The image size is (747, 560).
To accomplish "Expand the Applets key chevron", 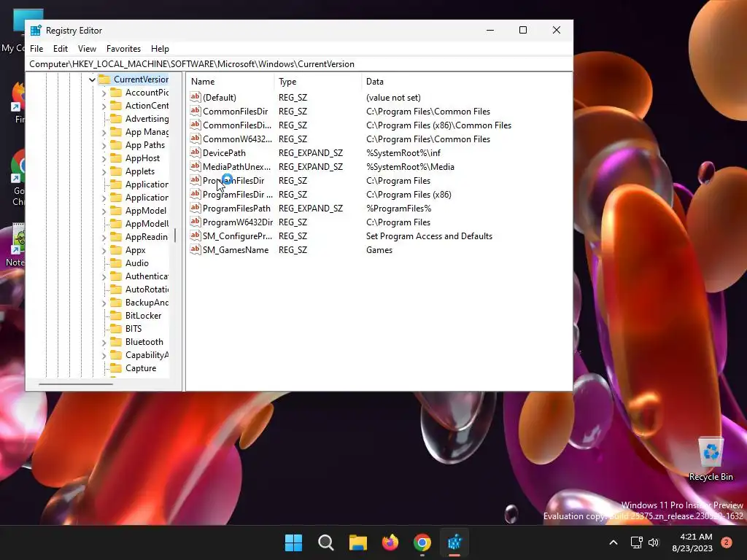I will 104,171.
